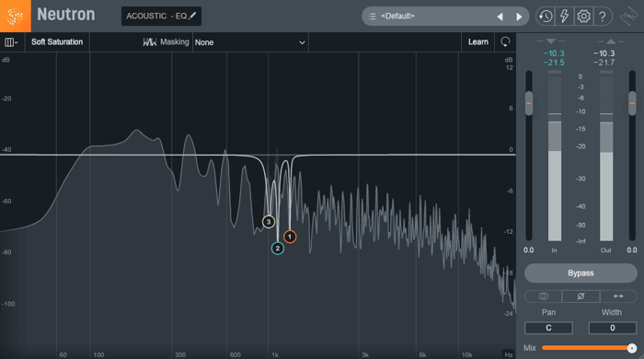This screenshot has height=359, width=644.
Task: Open the preset list menu icon
Action: pyautogui.click(x=372, y=17)
